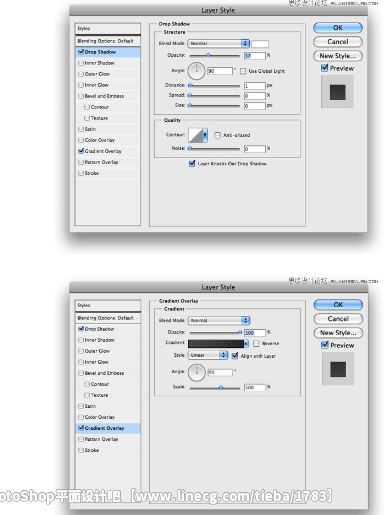The height and width of the screenshot is (515, 388).
Task: Click the Spread value field
Action: pyautogui.click(x=255, y=96)
